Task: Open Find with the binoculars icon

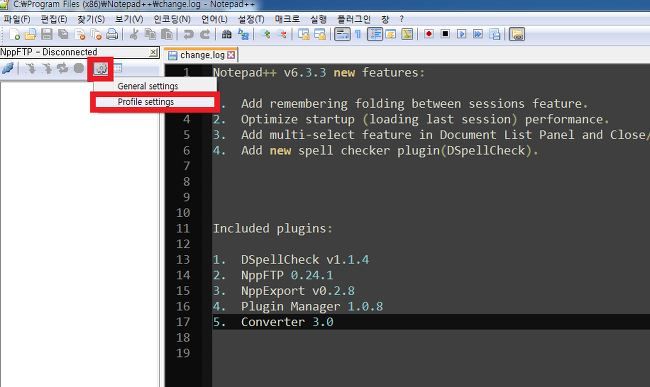Action: 226,34
